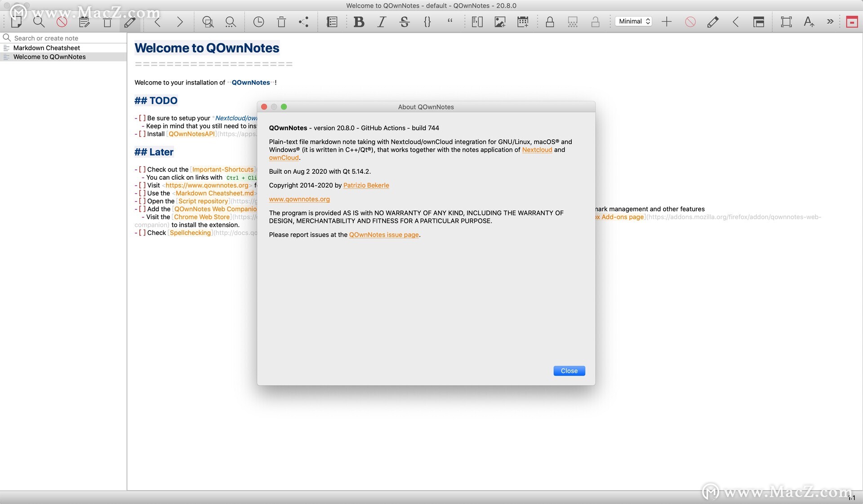Click the Add-ons page link text
The width and height of the screenshot is (863, 504).
click(x=622, y=217)
